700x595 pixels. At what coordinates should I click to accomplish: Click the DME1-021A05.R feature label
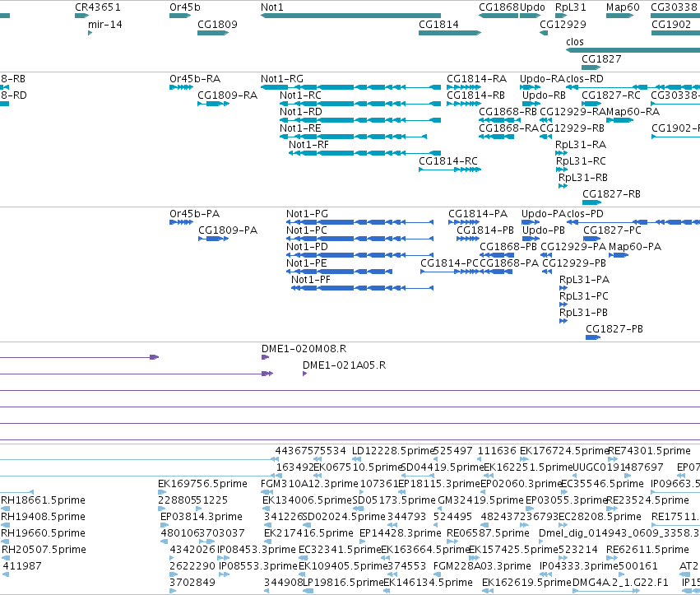point(344,365)
